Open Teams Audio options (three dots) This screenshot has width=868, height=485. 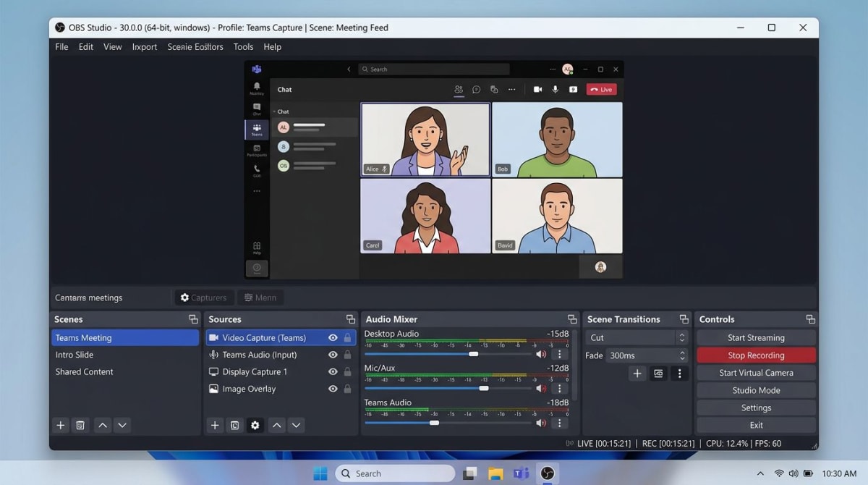559,423
